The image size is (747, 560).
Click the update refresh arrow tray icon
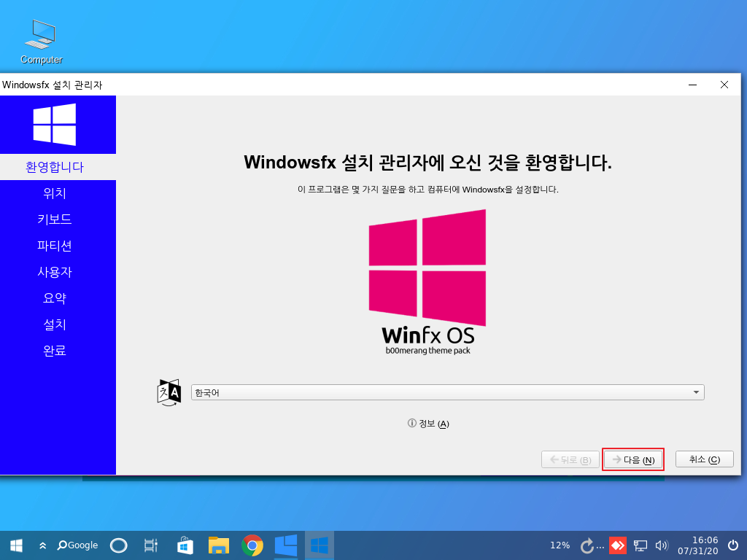[x=587, y=545]
